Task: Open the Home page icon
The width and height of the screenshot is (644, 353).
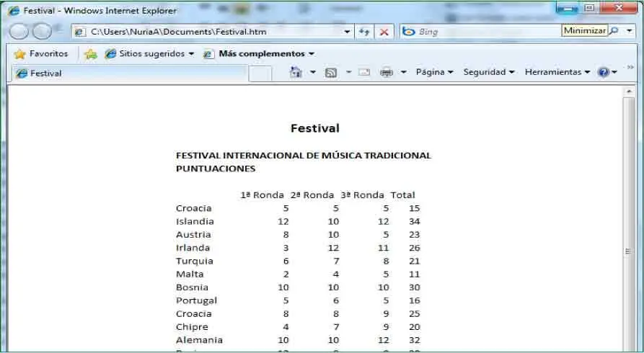Action: click(296, 72)
